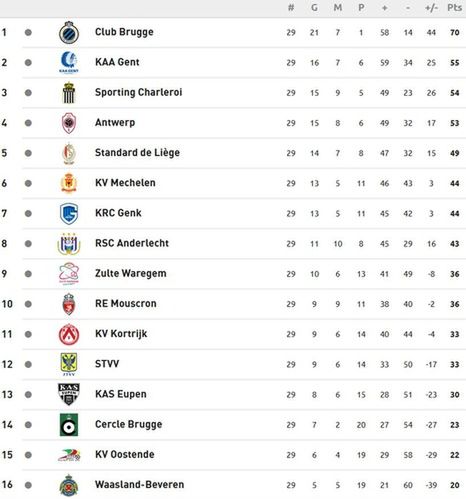Click the RSC Anderlecht crest

pyautogui.click(x=69, y=244)
